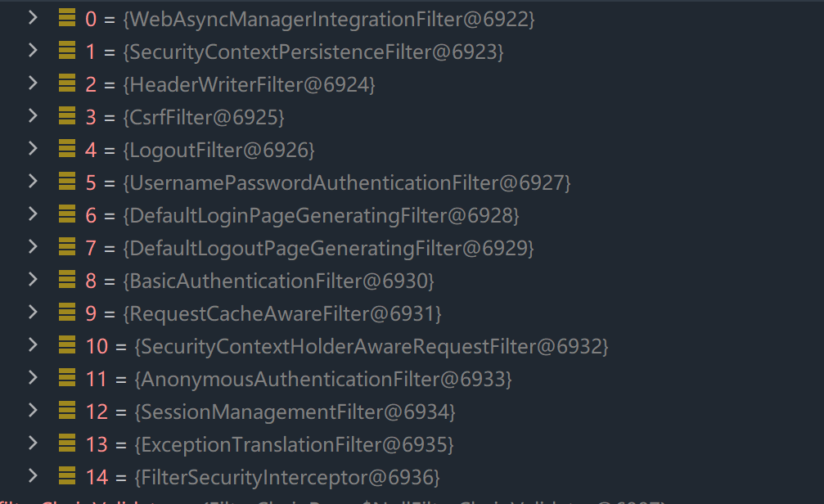Select the DefaultLogoutPageGeneratingFilter@6929 value text

(x=328, y=248)
